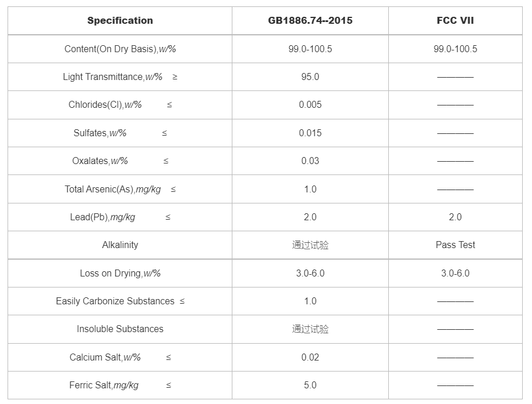
Task: Click the Sulfates row label
Action: click(120, 133)
